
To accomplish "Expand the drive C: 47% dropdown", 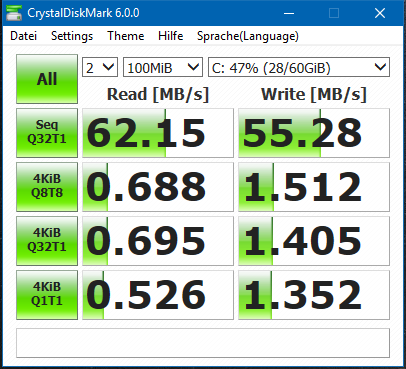I will [x=299, y=68].
